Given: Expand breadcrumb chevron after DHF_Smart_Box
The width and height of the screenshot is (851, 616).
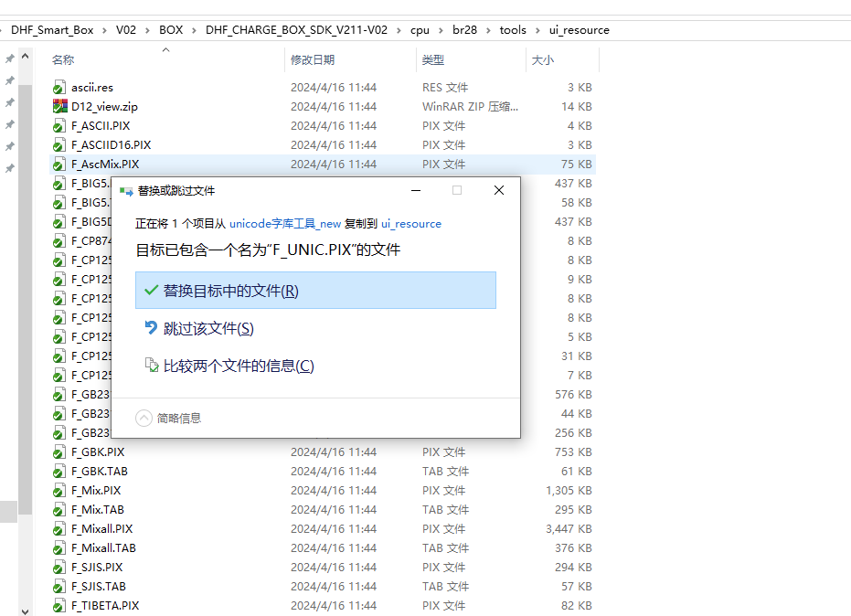Looking at the screenshot, I should coord(105,30).
